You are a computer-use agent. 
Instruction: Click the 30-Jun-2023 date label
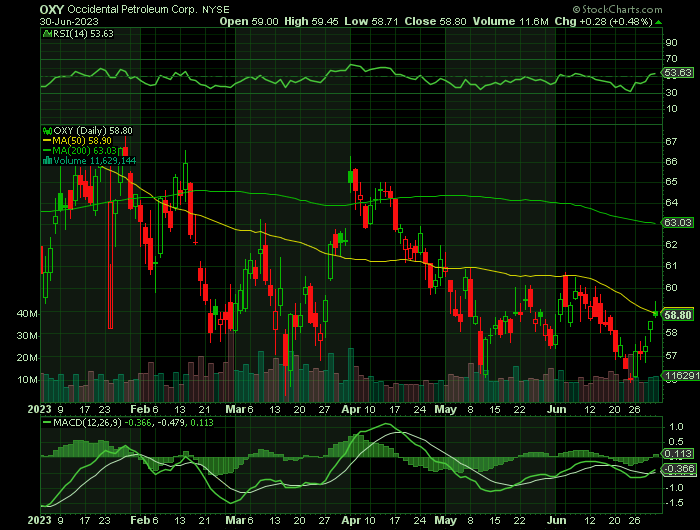point(69,21)
